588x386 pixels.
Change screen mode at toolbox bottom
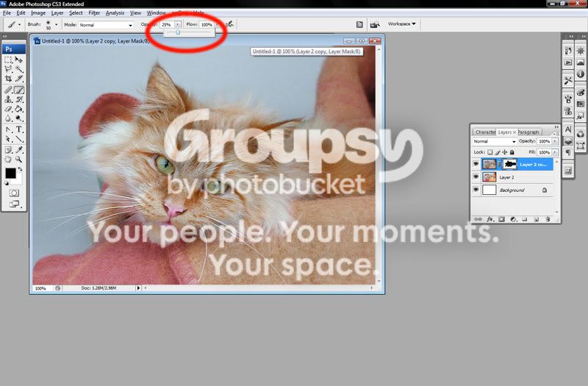tap(14, 204)
